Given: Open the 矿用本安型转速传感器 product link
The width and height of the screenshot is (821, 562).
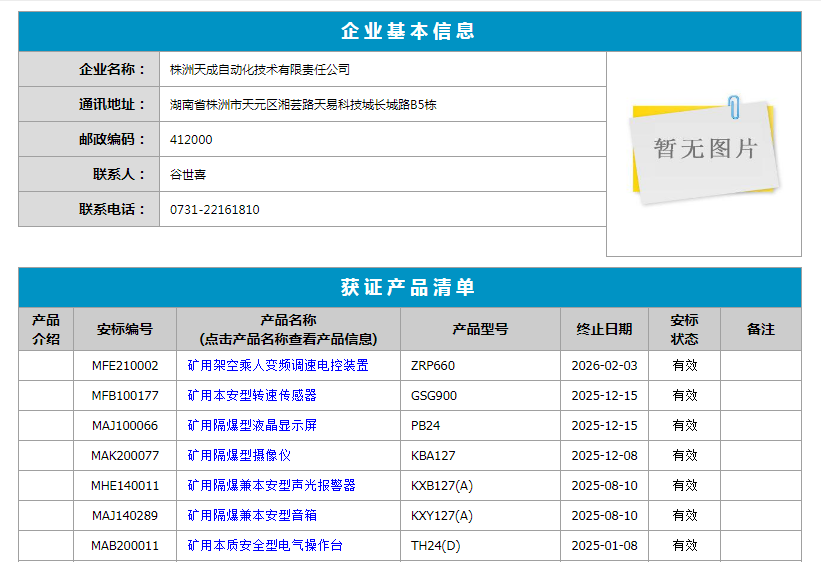Looking at the screenshot, I should click(252, 395).
